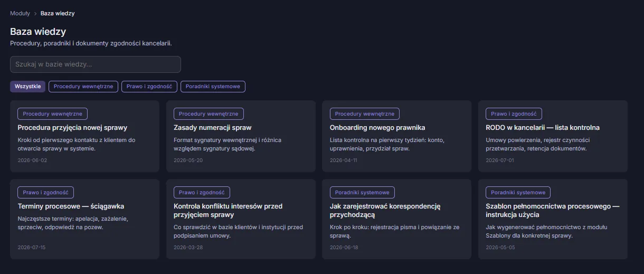Click description 'Krok po kroku: rejestracja pisma'

tap(394, 231)
